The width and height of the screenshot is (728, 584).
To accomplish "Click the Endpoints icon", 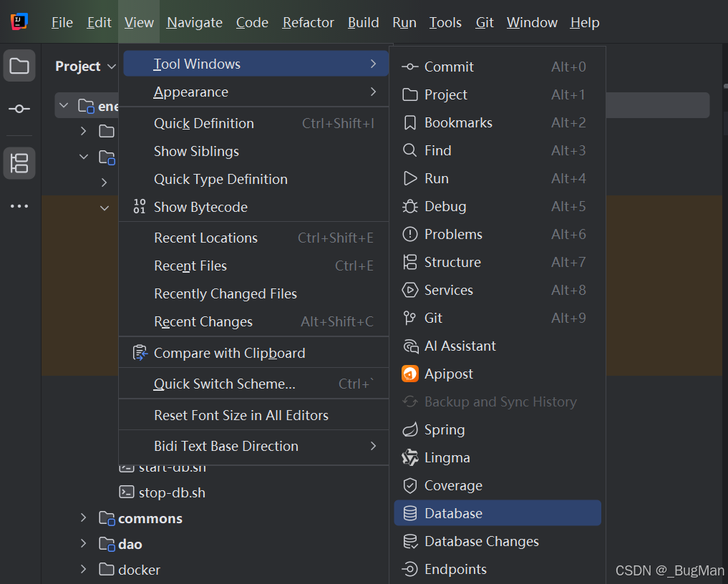I will click(x=409, y=569).
